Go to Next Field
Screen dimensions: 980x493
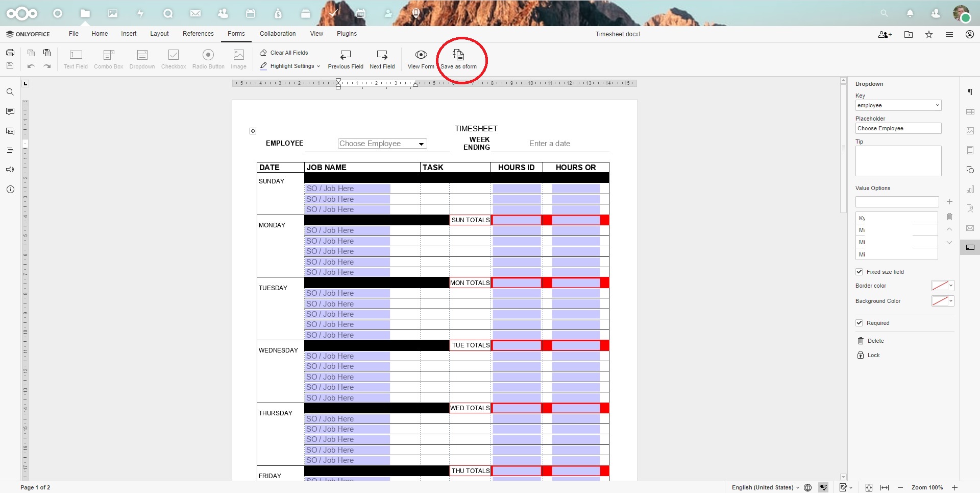[382, 59]
